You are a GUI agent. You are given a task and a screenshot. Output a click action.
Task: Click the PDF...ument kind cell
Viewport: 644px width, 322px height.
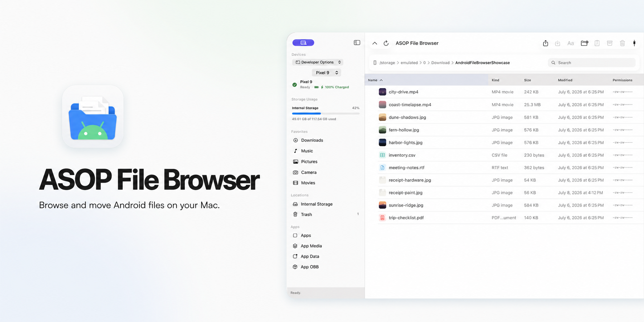tap(504, 218)
